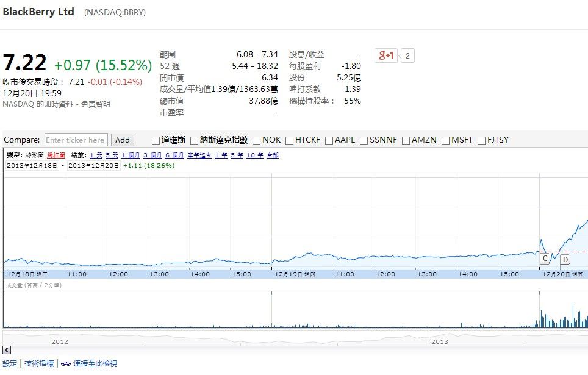The height and width of the screenshot is (375, 588).
Task: Click the timestamp 12月20日 19:59
Action: pos(32,93)
